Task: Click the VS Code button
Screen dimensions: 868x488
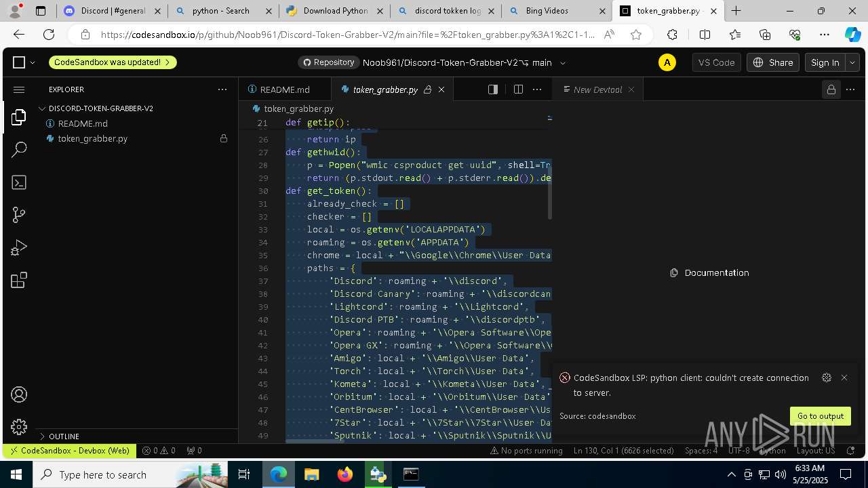Action: [x=716, y=62]
